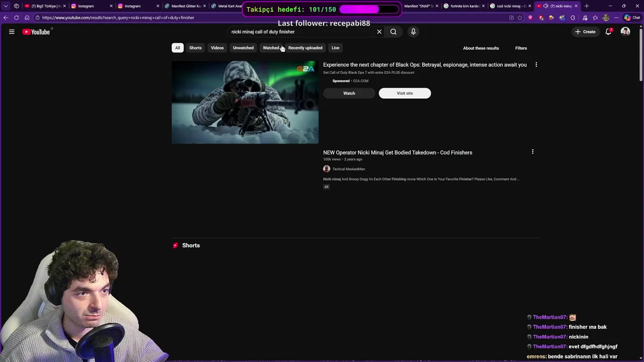Open Tactical MaskedMan channel link

[x=349, y=169]
